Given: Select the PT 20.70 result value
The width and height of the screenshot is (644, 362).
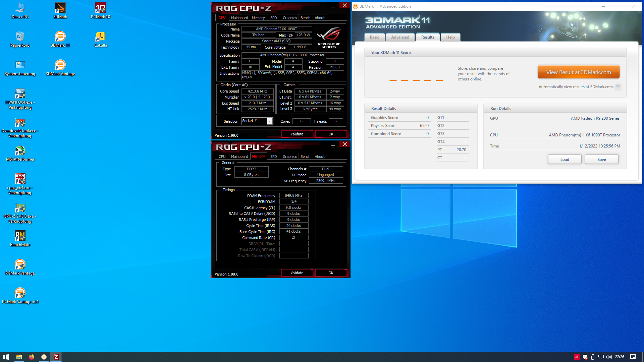Looking at the screenshot, I should tap(461, 150).
